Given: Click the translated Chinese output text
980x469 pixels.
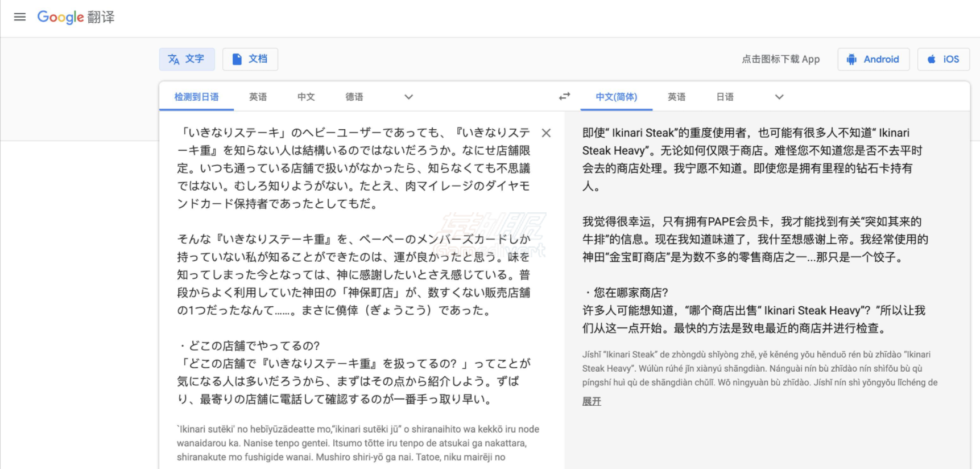Looking at the screenshot, I should click(755, 230).
